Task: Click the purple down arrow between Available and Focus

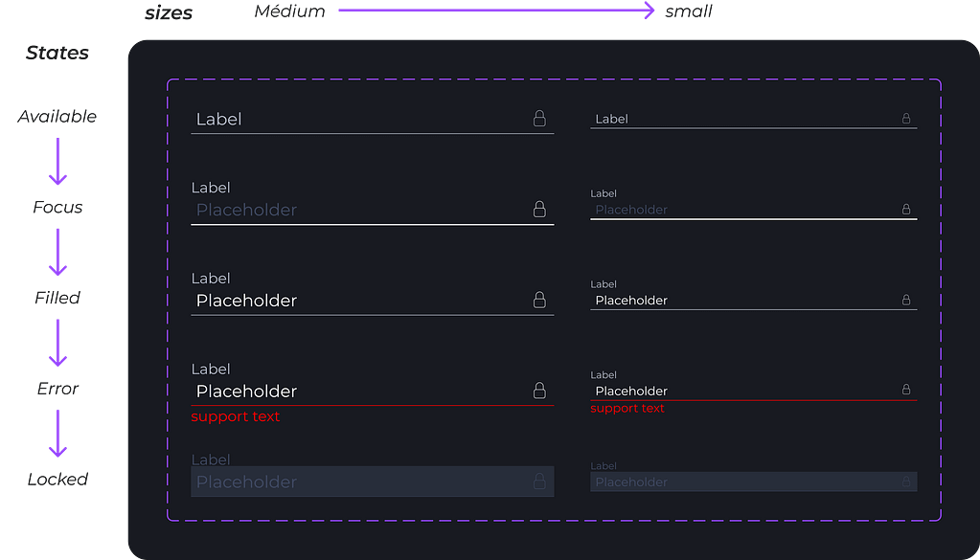Action: 58,161
